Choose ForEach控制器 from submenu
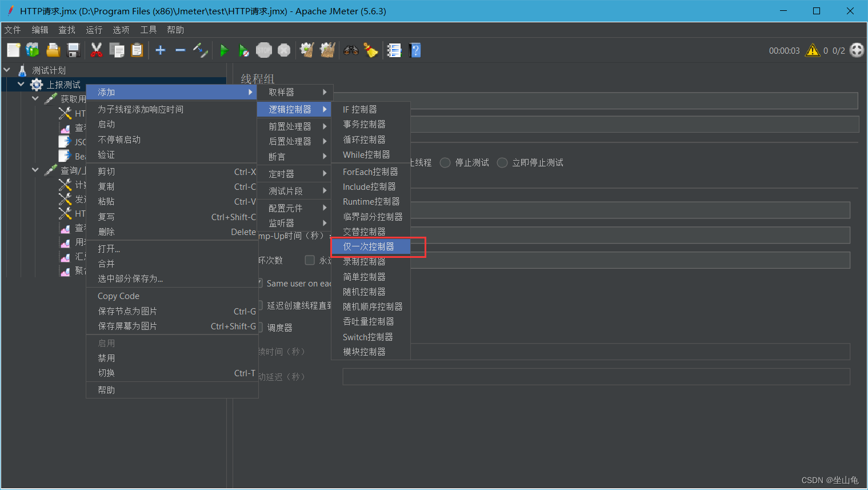This screenshot has height=490, width=868. click(371, 172)
